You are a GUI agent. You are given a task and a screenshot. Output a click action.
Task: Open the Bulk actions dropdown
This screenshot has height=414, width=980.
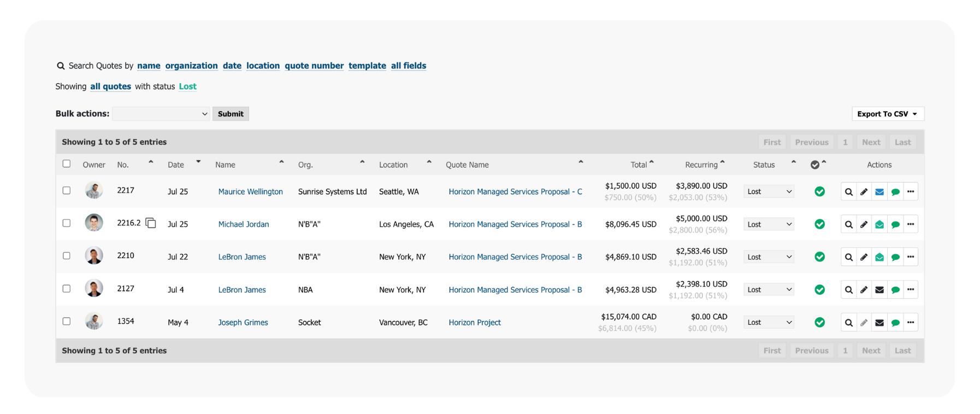pyautogui.click(x=161, y=114)
